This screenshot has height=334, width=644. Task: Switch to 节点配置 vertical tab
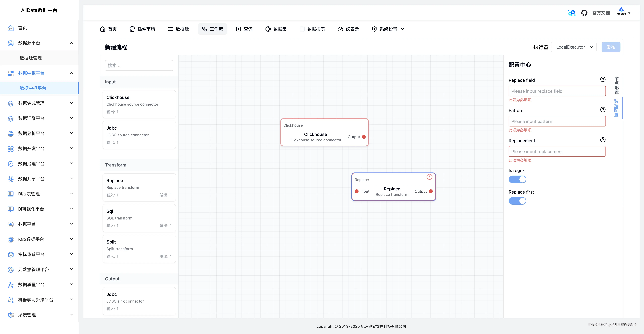(x=616, y=85)
